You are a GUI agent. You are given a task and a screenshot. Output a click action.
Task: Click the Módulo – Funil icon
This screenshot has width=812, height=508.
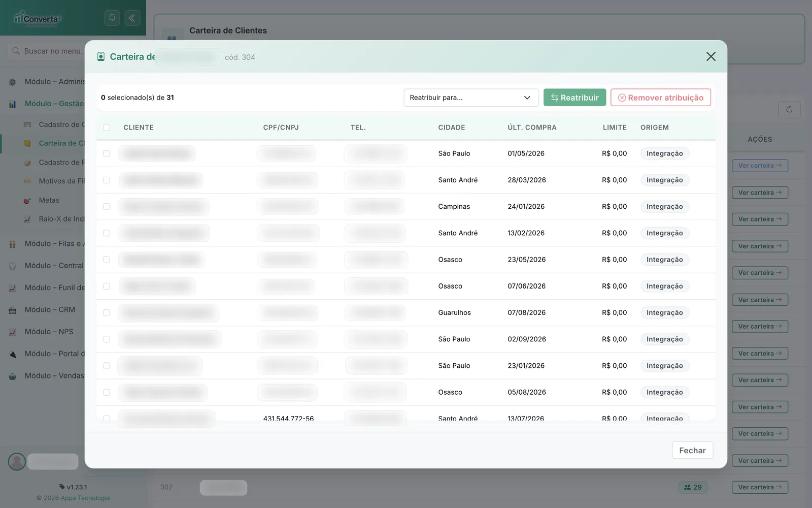pos(13,288)
